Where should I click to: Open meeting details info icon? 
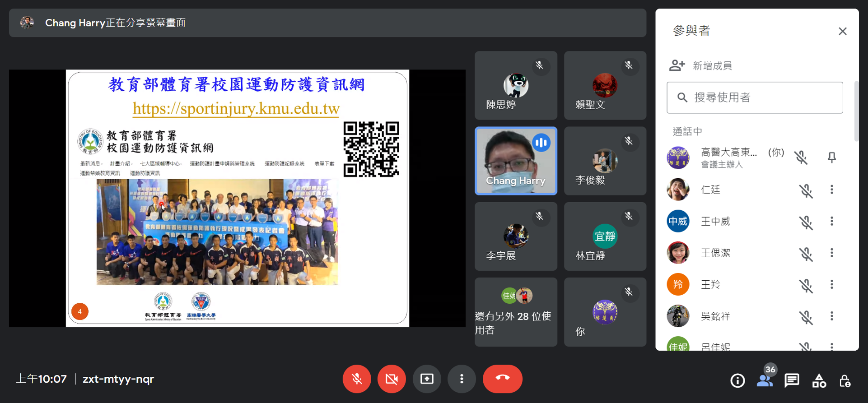[x=737, y=381]
